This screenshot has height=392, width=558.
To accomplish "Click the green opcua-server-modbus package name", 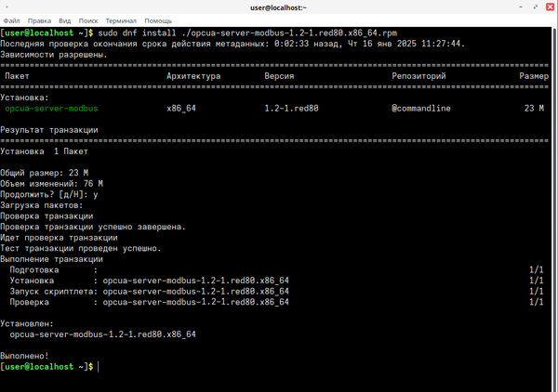I will coord(51,109).
